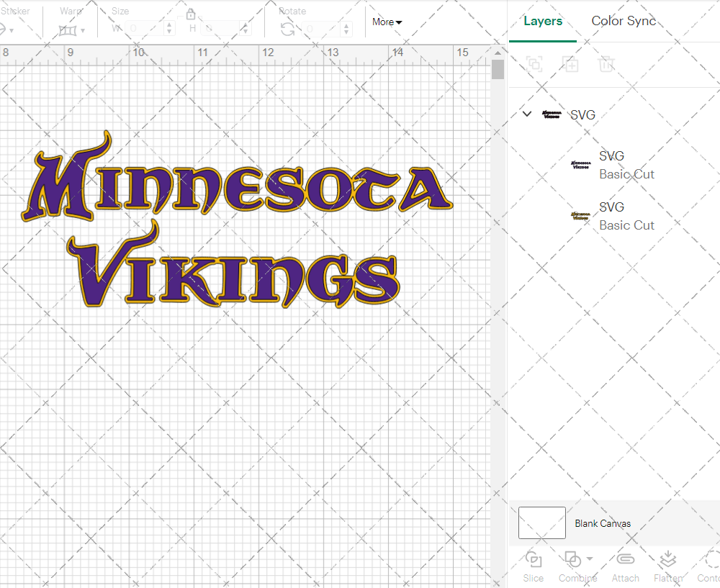The width and height of the screenshot is (720, 588).
Task: Click the Blank Canvas label
Action: pyautogui.click(x=603, y=523)
